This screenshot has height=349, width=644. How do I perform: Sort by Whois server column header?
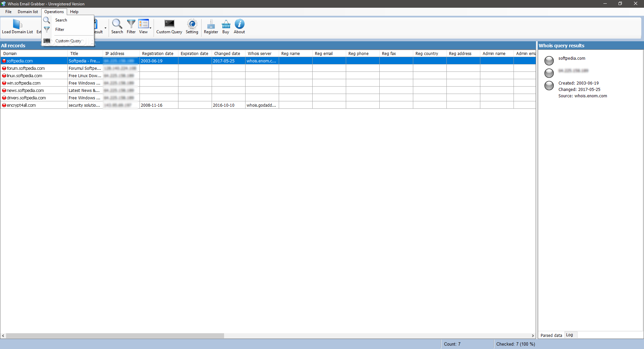coord(262,54)
